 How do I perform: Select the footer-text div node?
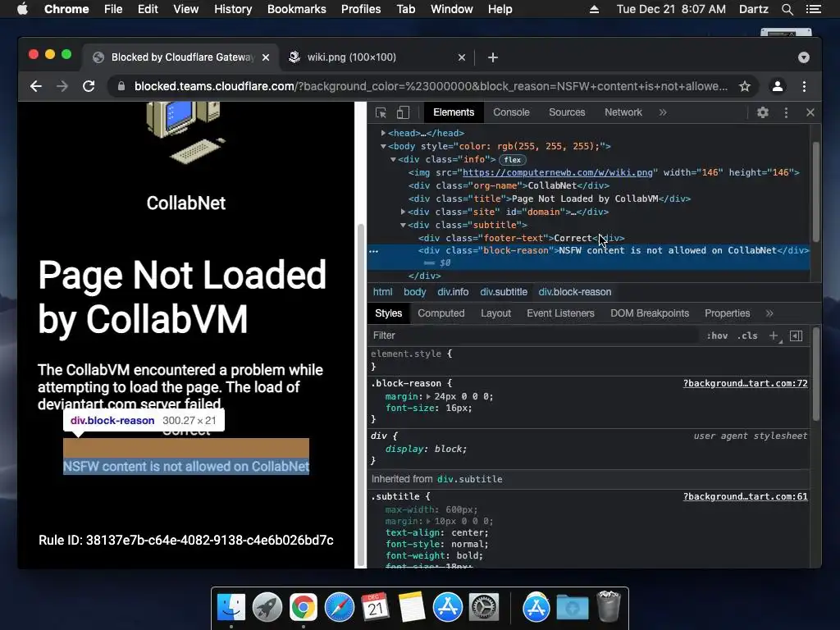[x=521, y=238]
